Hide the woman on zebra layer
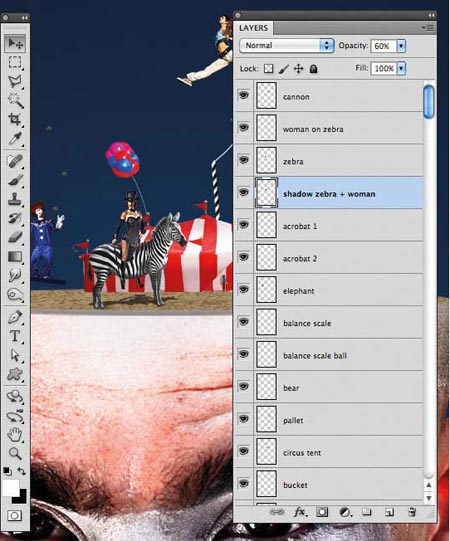Screen dimensions: 450x541 coord(244,128)
